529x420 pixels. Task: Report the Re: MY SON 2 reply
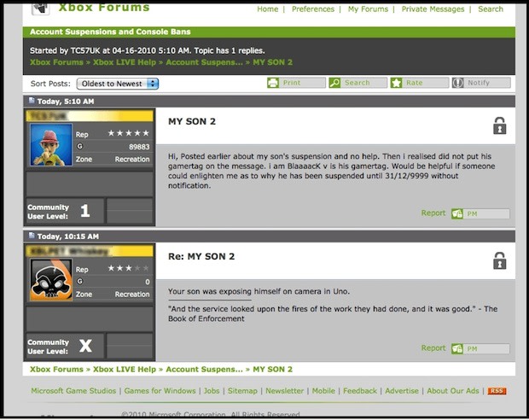tap(433, 348)
